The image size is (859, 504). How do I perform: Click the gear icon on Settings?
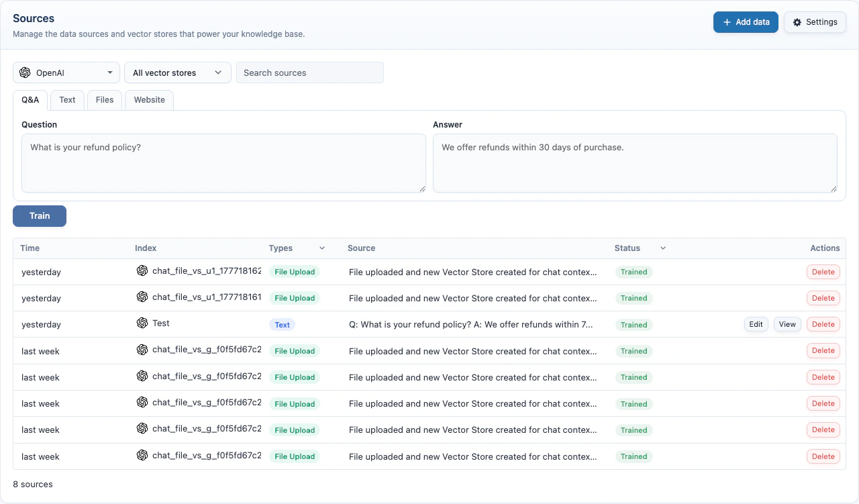pos(796,21)
